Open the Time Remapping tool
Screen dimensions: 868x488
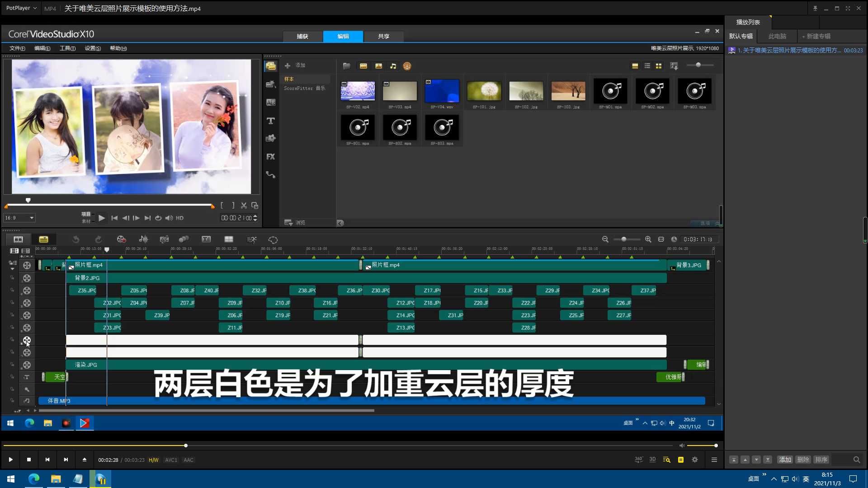252,239
